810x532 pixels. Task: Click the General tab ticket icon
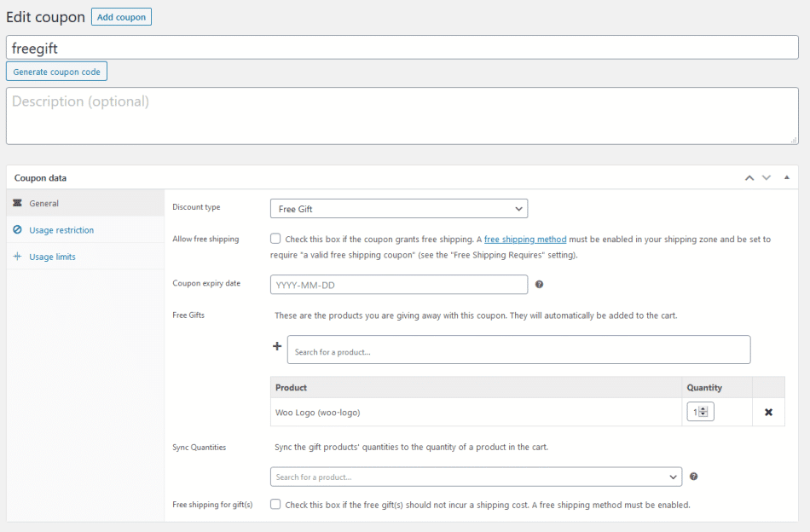[x=18, y=204]
